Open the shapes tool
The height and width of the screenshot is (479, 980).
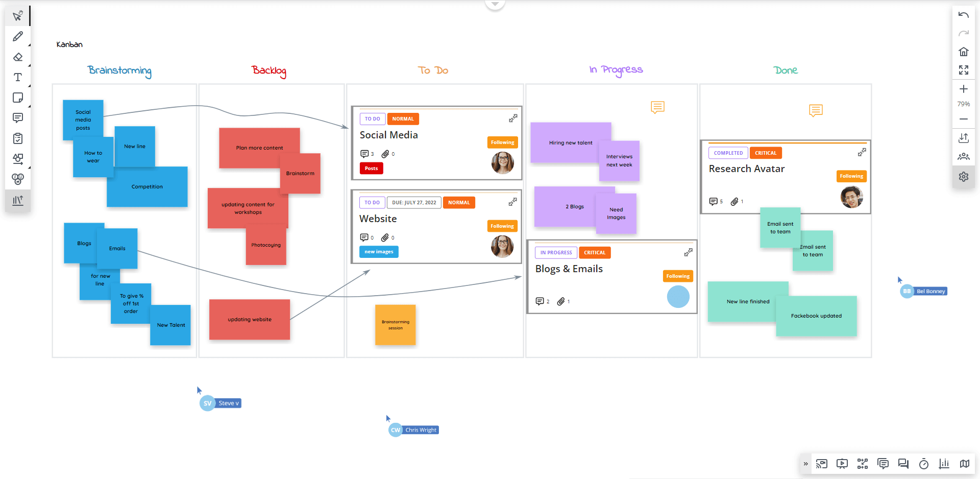(x=18, y=159)
